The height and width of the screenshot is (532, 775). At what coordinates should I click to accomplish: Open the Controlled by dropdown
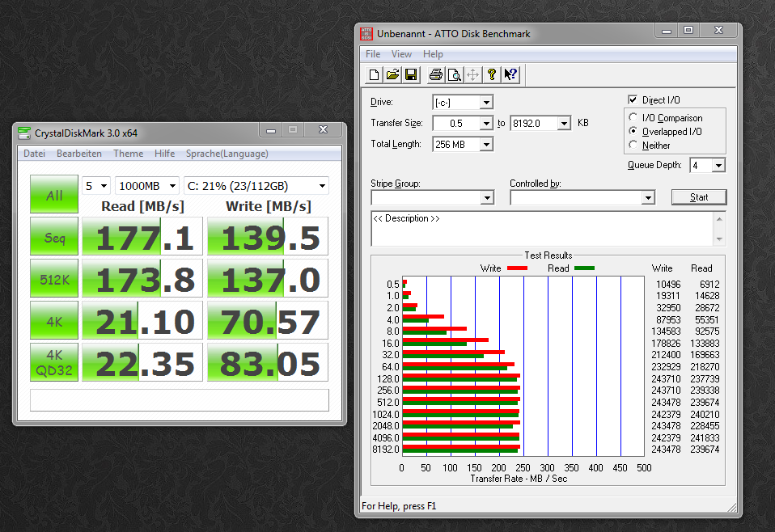click(x=648, y=197)
